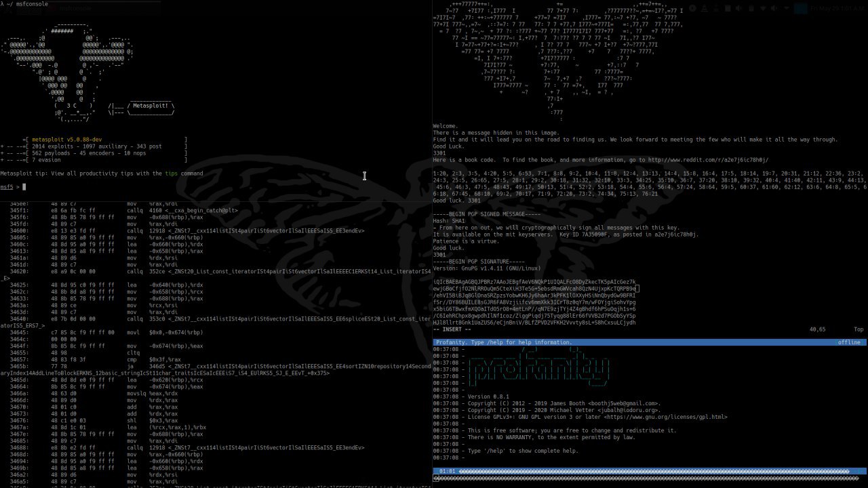Click the callq __cxa_begin_catch@plt disassembly line

coord(124,211)
